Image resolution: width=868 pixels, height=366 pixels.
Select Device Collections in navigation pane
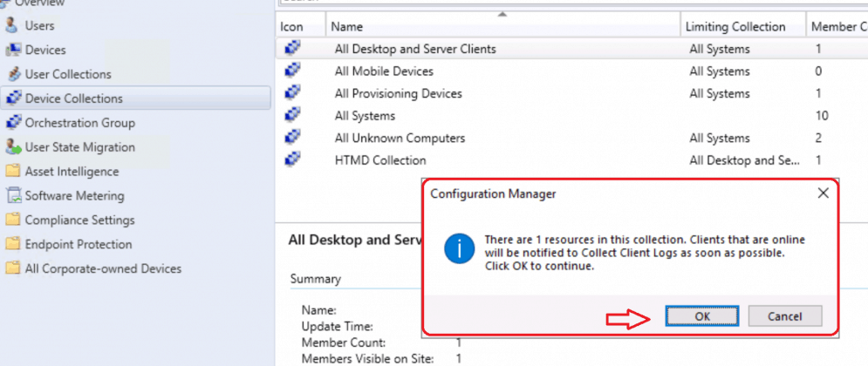click(x=73, y=98)
